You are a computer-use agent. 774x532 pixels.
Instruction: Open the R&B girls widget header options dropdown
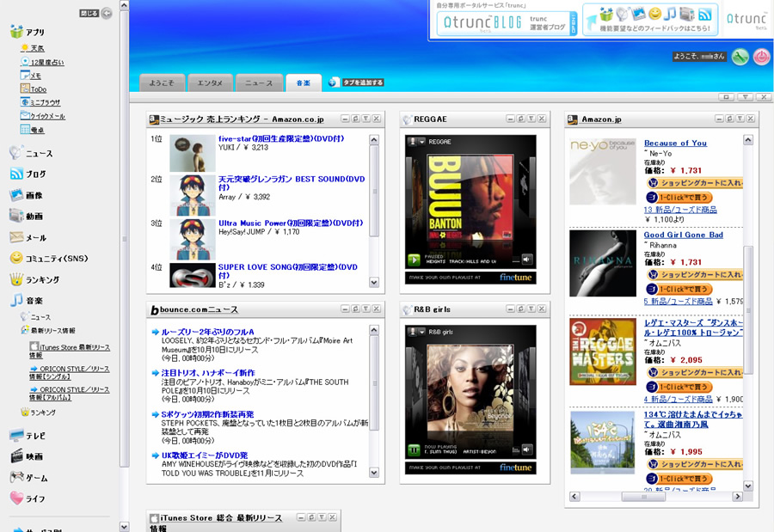(x=531, y=309)
